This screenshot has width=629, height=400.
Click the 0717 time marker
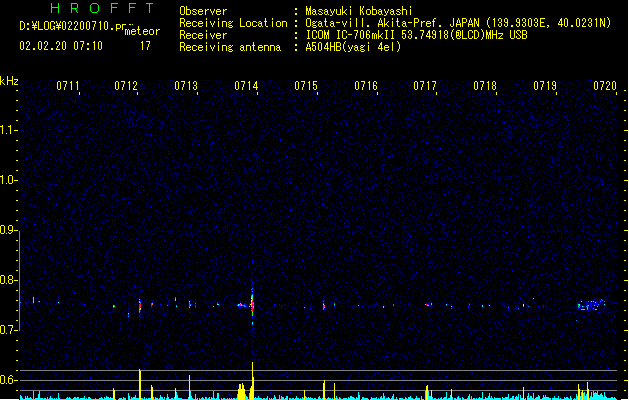click(x=425, y=85)
